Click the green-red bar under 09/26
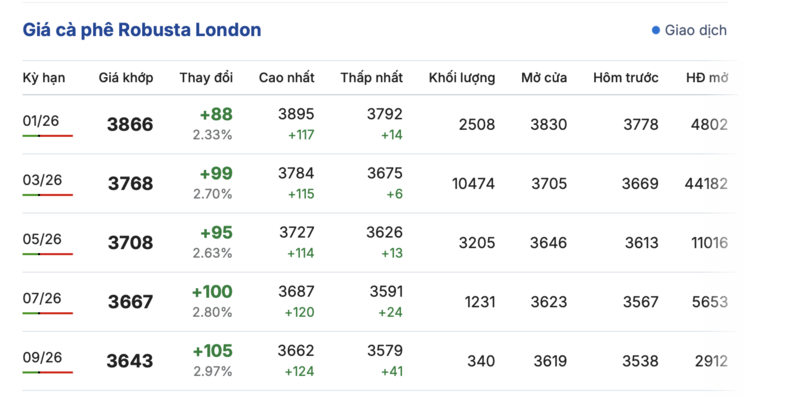Image resolution: width=800 pixels, height=401 pixels. tap(48, 373)
